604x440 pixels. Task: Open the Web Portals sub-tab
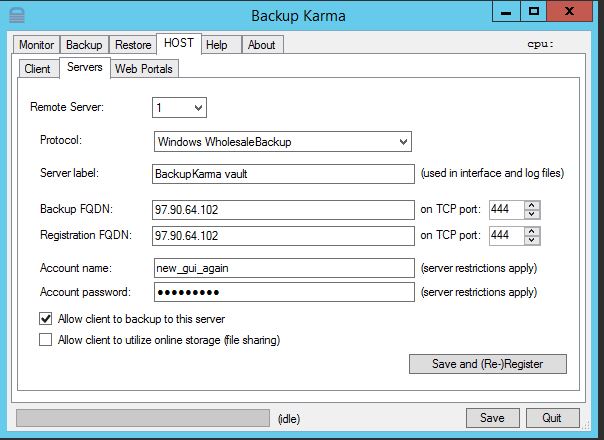click(x=144, y=69)
